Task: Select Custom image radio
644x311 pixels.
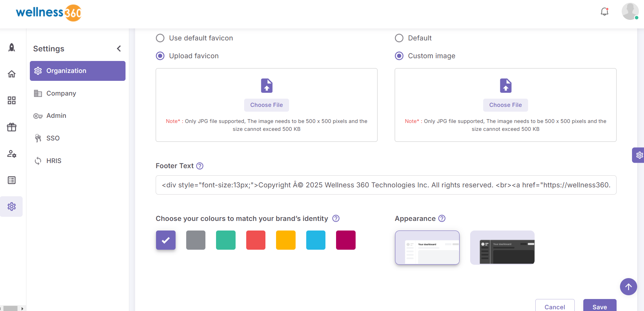Action: pyautogui.click(x=399, y=56)
